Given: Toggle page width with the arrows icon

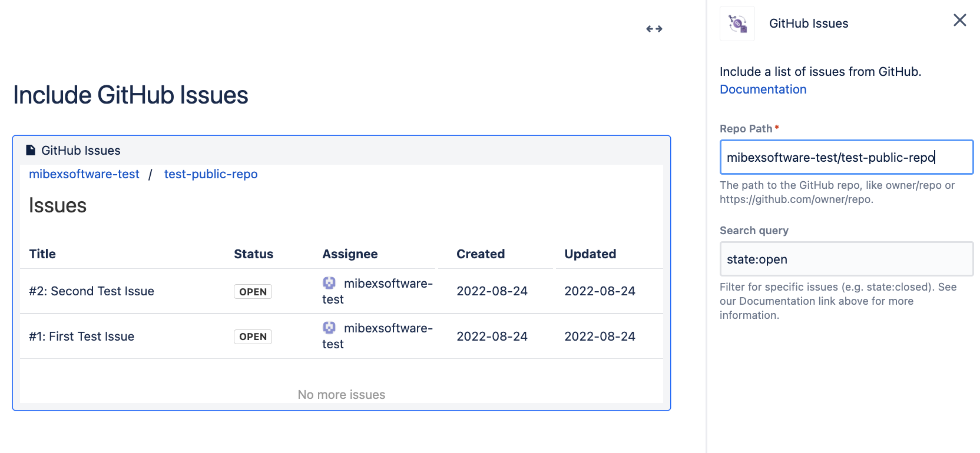Looking at the screenshot, I should tap(654, 29).
